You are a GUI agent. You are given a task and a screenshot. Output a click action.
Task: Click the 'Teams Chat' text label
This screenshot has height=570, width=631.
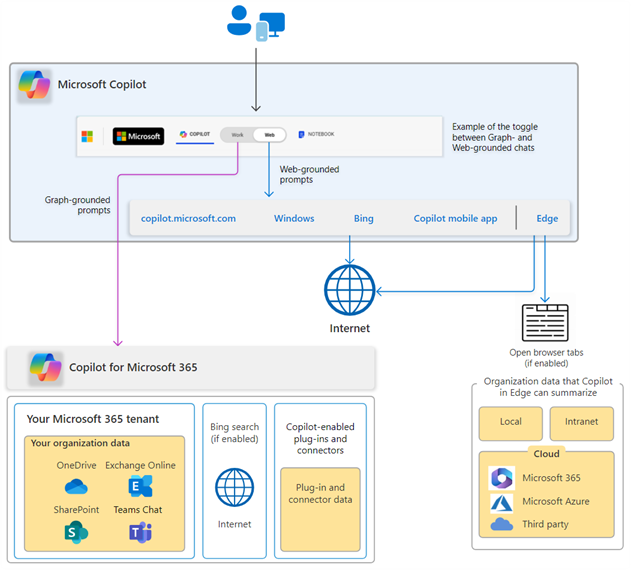click(x=138, y=510)
